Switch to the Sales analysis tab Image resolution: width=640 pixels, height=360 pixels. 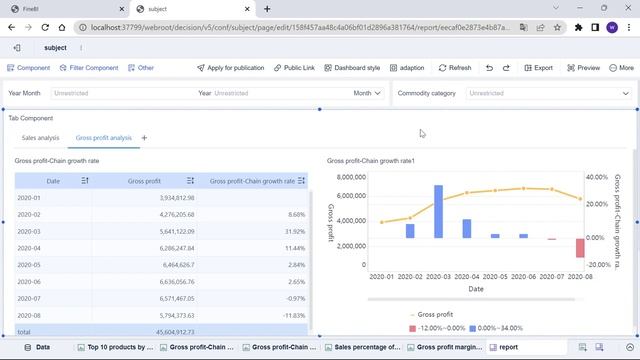40,138
